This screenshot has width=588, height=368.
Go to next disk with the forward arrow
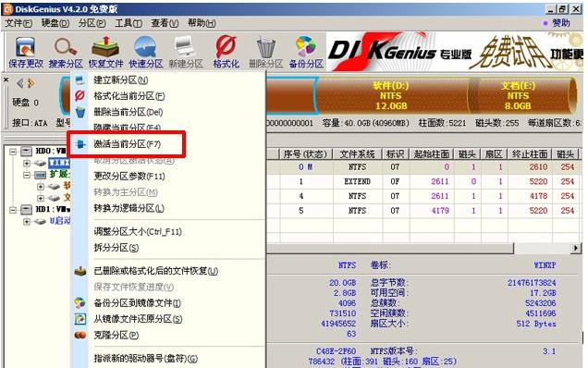31,83
